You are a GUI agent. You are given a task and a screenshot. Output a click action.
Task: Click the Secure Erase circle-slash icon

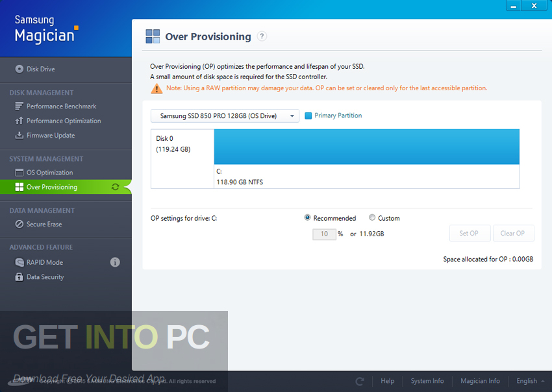[19, 224]
